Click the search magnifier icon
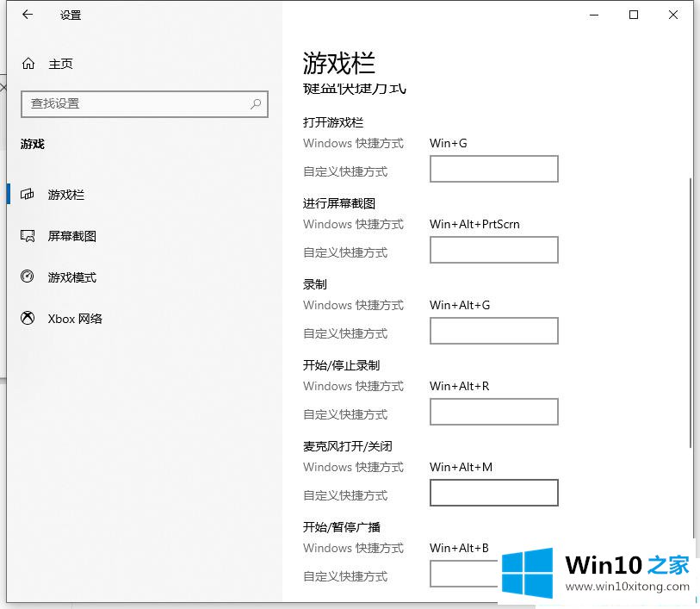Viewport: 700px width, 609px height. coord(256,104)
